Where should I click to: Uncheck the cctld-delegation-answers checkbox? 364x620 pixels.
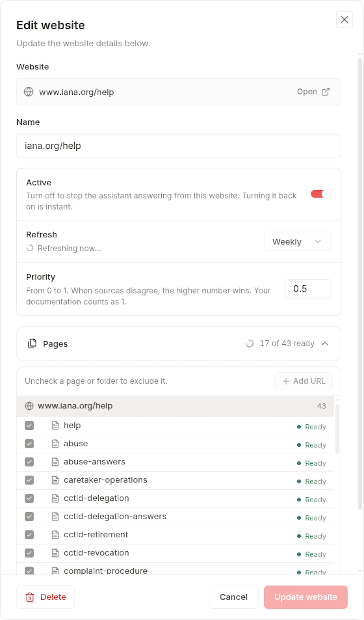[29, 516]
